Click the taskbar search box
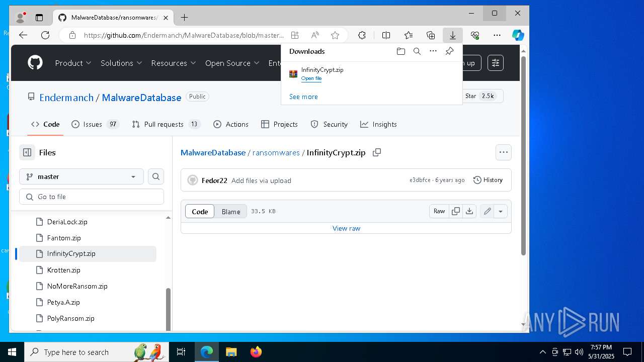Image resolution: width=644 pixels, height=362 pixels. point(98,352)
